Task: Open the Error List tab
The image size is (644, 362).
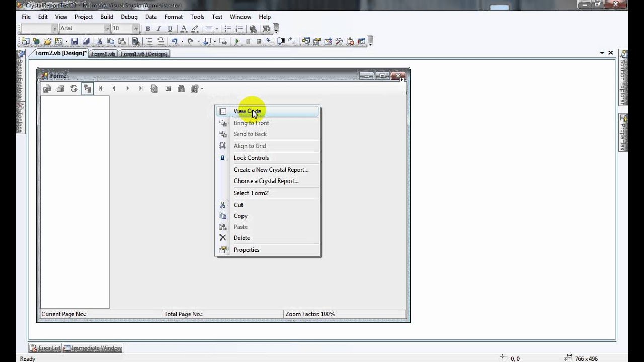Action: point(45,348)
